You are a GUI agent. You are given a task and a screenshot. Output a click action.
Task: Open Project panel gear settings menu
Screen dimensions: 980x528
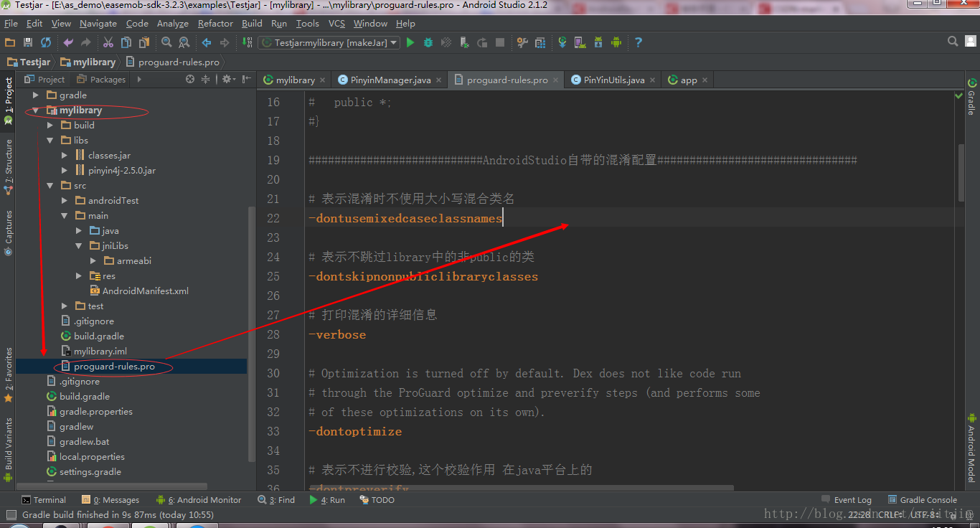click(228, 80)
